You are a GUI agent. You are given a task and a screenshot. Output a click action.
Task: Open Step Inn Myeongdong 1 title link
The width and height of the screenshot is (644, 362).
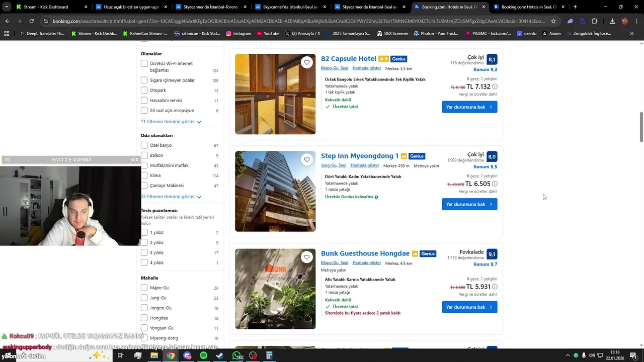(360, 156)
